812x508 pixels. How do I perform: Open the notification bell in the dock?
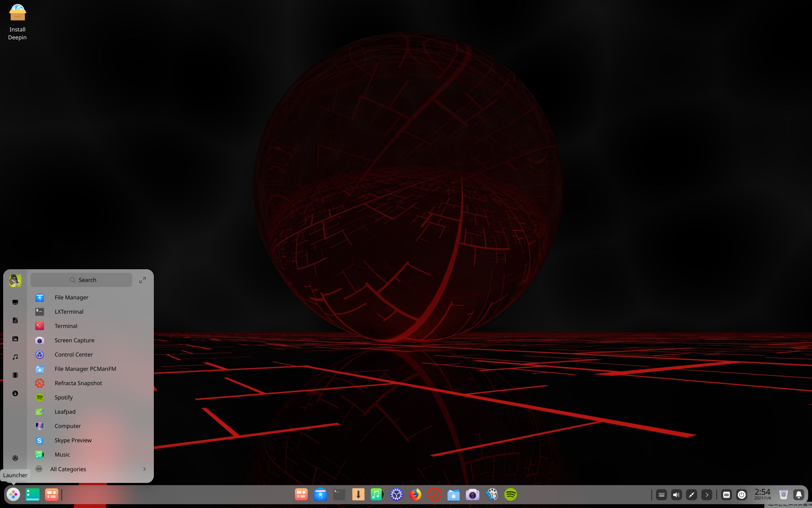[799, 495]
